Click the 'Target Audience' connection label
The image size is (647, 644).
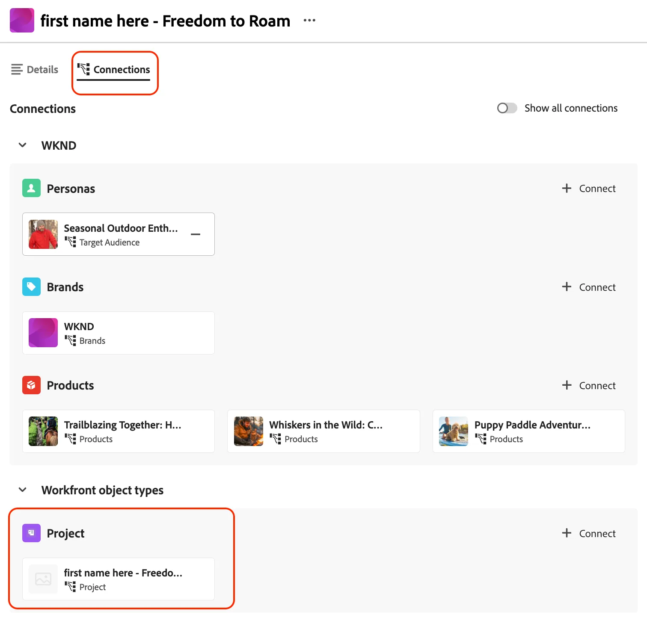pyautogui.click(x=110, y=242)
